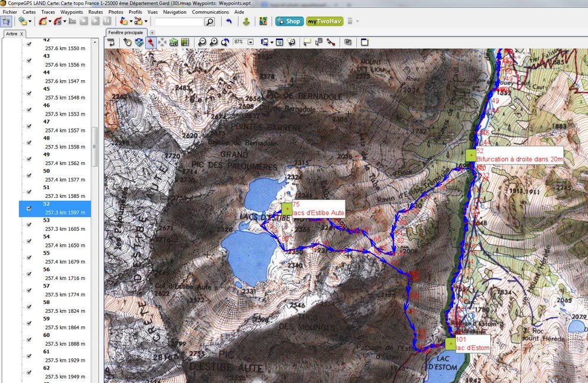Uncheck waypoint 55 checkbox
588x383 pixels.
click(x=29, y=257)
